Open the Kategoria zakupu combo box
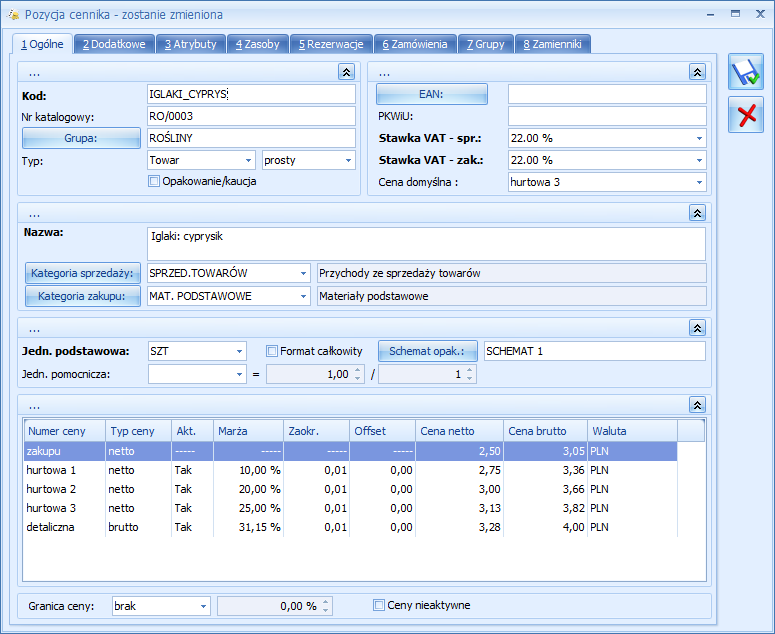The image size is (775, 634). pyautogui.click(x=303, y=296)
